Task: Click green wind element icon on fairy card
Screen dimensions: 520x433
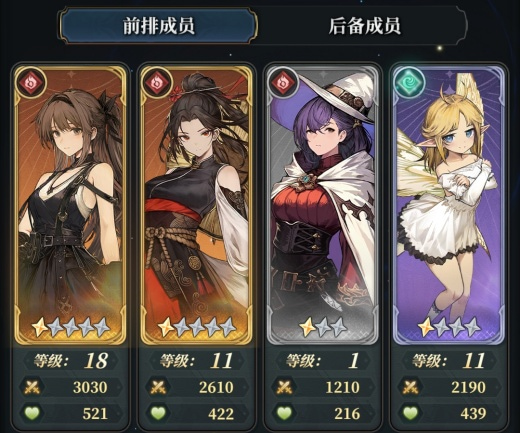Action: point(409,82)
